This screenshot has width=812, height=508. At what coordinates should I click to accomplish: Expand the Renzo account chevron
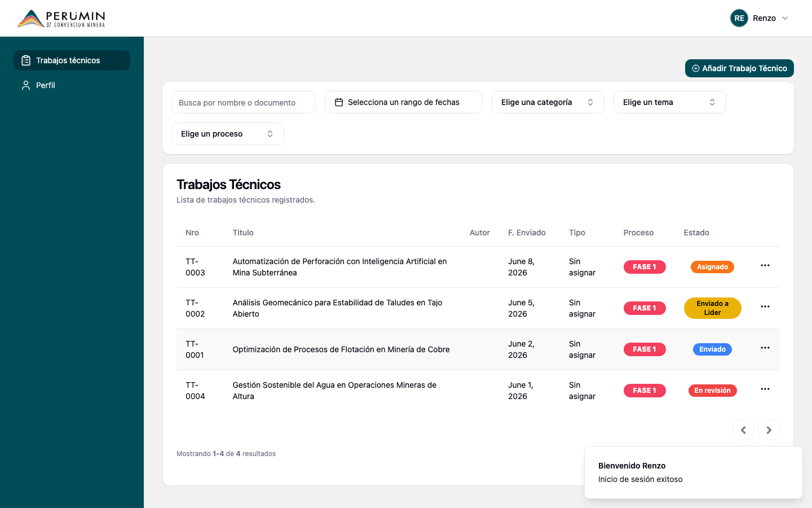point(785,18)
